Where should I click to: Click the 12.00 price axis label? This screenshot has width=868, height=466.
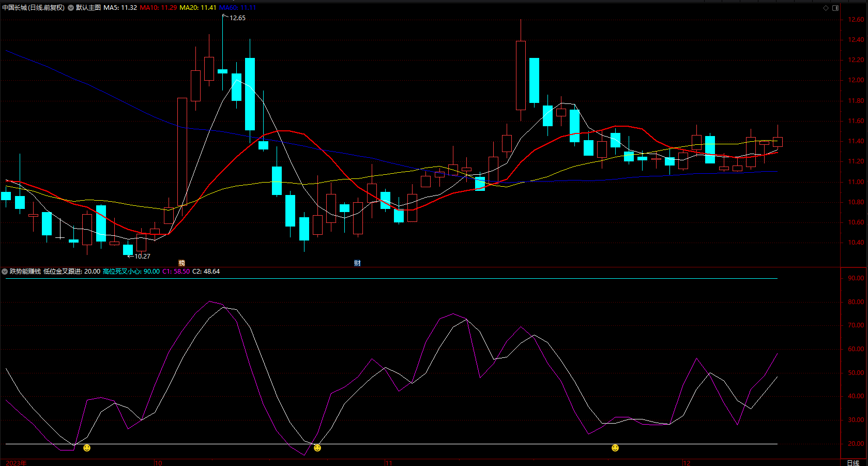click(856, 80)
